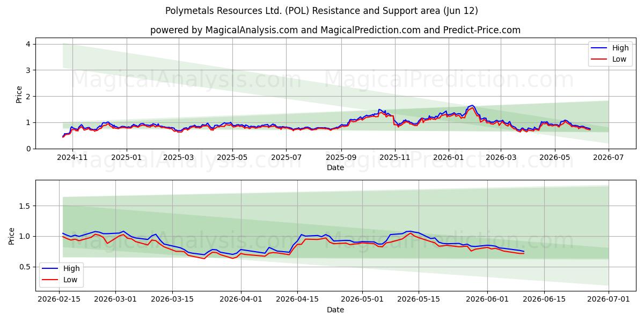644x322 pixels.
Task: Click bottom chart y-axis tick '1.5'
Action: coord(26,206)
